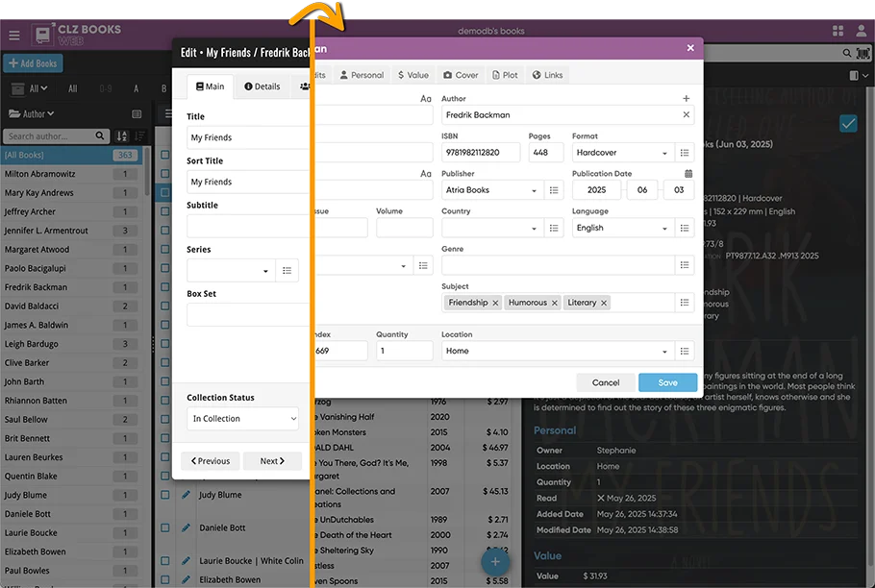
Task: Open the Collection Status dropdown
Action: 242,419
